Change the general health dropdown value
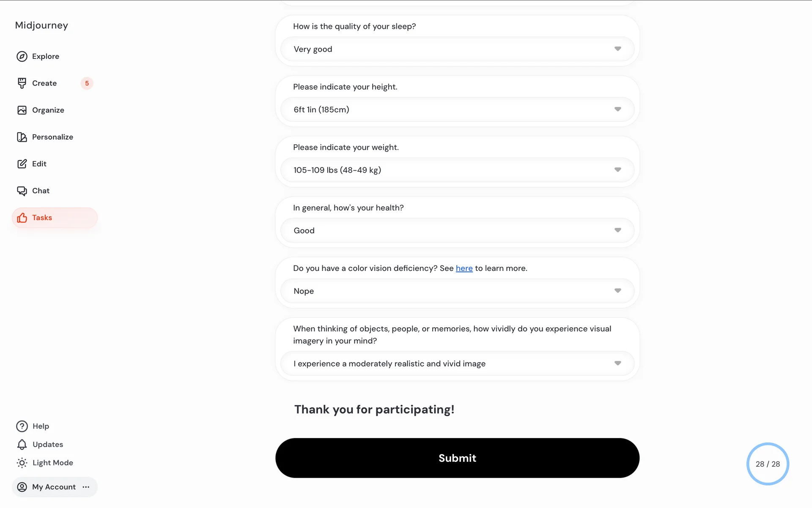The image size is (812, 508). click(x=457, y=231)
